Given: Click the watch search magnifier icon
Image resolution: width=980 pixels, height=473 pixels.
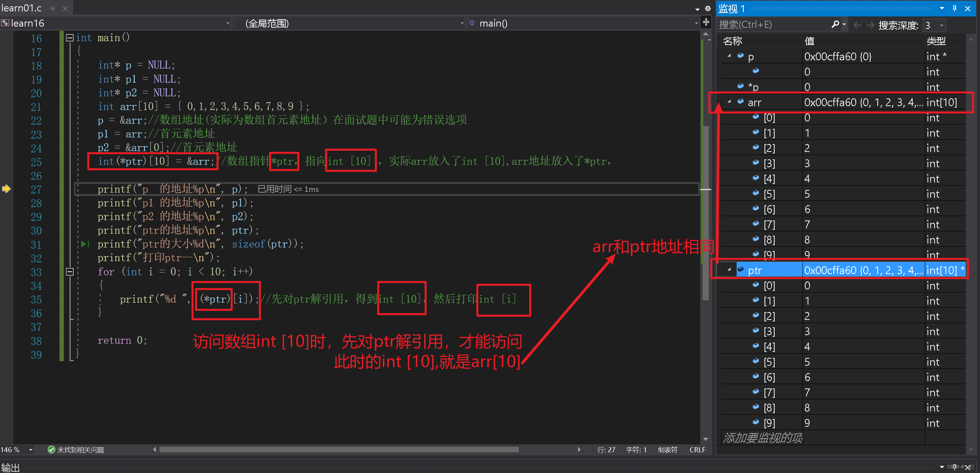Looking at the screenshot, I should tap(835, 24).
